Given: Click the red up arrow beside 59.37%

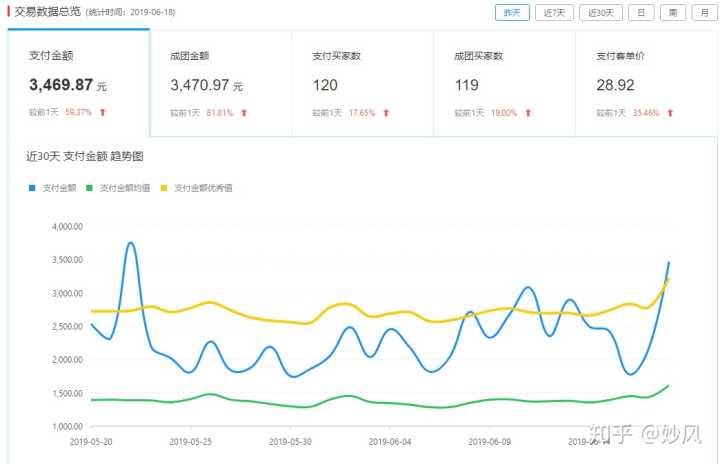Looking at the screenshot, I should [103, 113].
